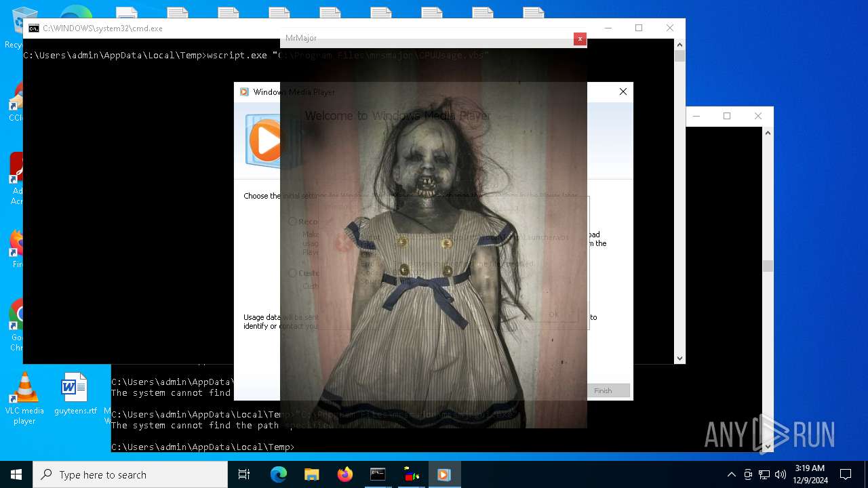Click cmd.exe title bar system menu icon
The image size is (868, 488).
pos(33,28)
